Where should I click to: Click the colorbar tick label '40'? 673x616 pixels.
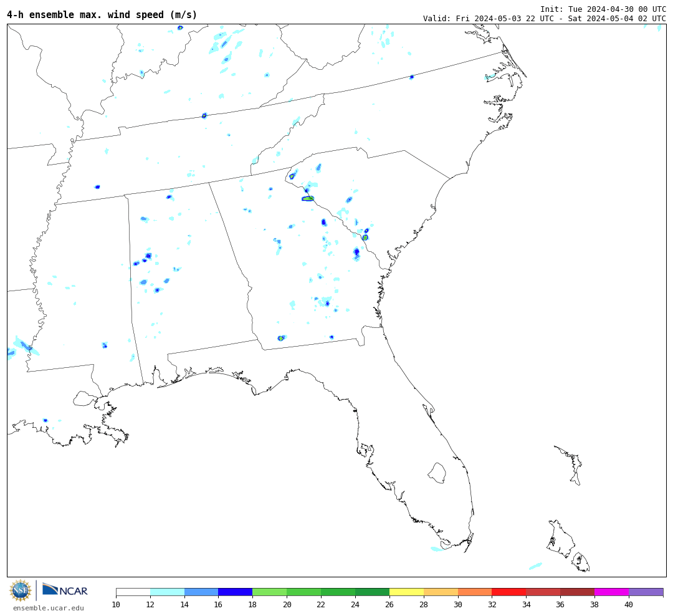[629, 605]
